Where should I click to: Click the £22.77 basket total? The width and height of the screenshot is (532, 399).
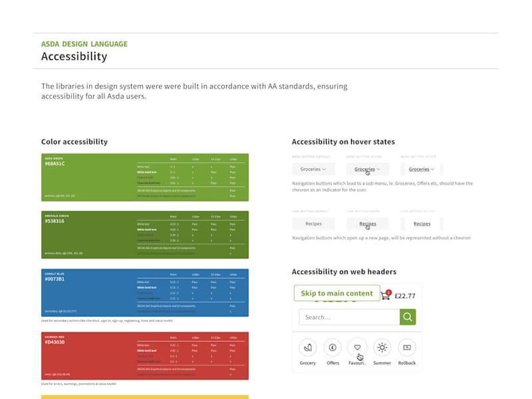click(405, 296)
